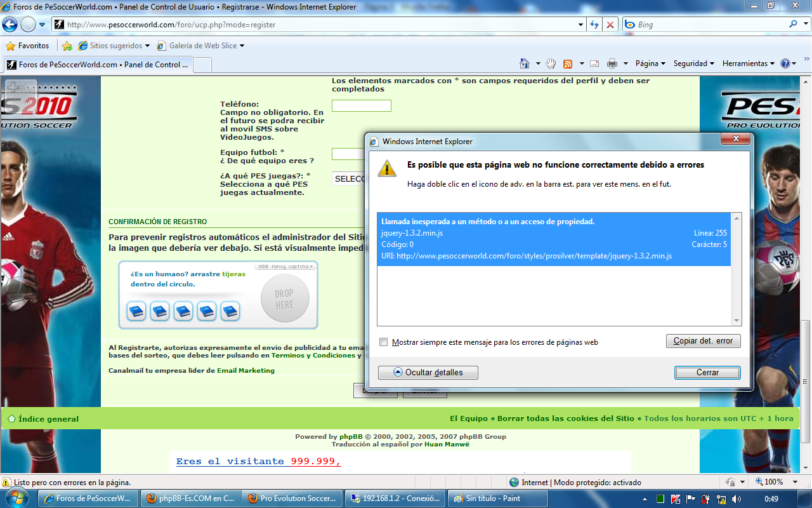812x508 pixels.
Task: Expand the Sitios sugeridos dropdown
Action: (147, 46)
